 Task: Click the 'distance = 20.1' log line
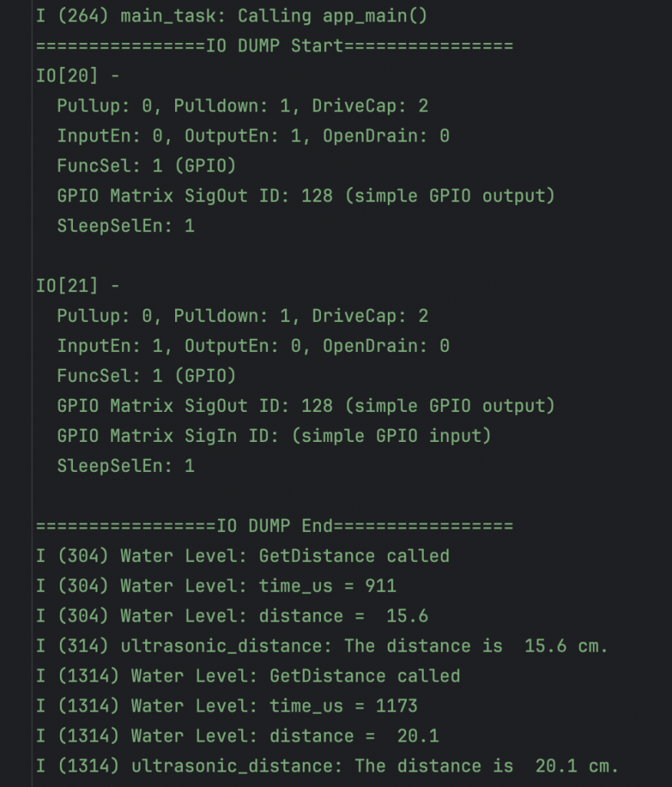237,736
